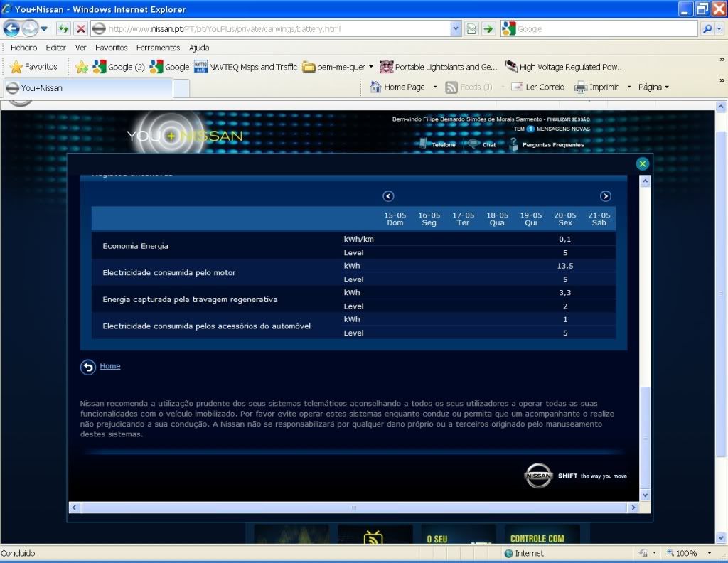Open Perguntas Frequentes help link
The width and height of the screenshot is (728, 563).
coord(547,144)
